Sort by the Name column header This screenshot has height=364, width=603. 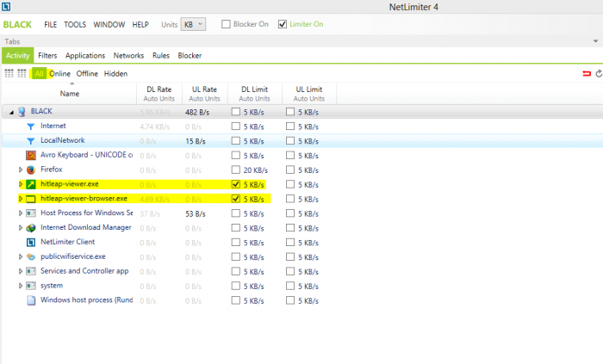coord(70,93)
